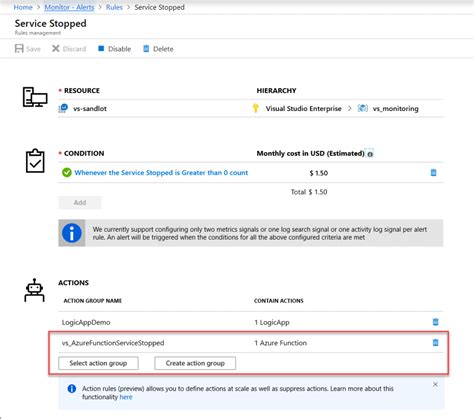Click the monthly cost info icon

point(370,154)
